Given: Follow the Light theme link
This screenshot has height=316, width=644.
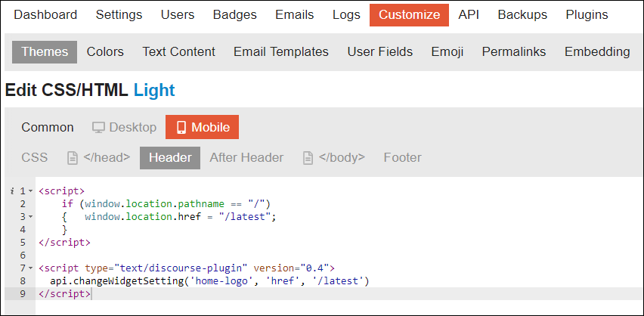Looking at the screenshot, I should pos(154,90).
